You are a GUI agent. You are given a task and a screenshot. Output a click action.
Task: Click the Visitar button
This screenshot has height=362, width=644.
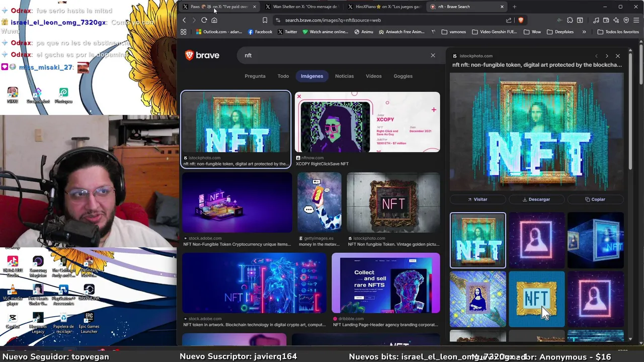pyautogui.click(x=477, y=199)
